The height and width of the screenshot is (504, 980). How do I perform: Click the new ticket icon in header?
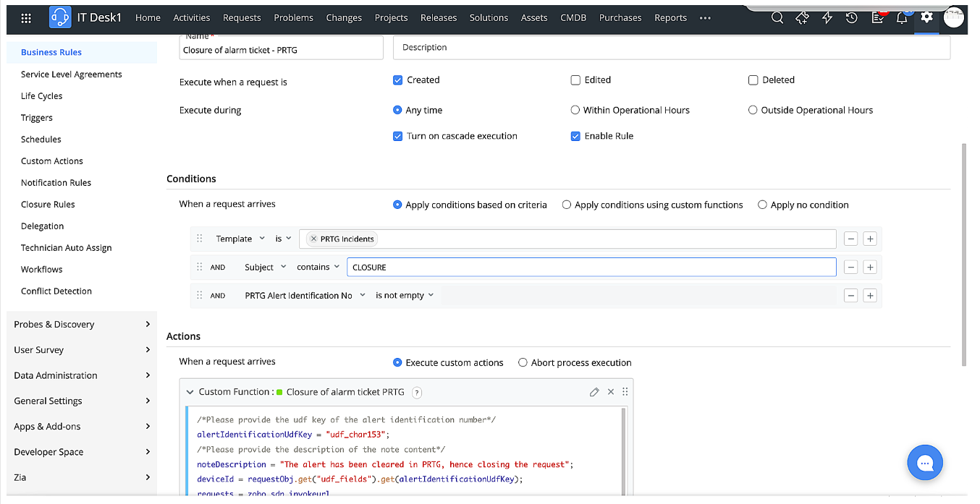tap(802, 18)
